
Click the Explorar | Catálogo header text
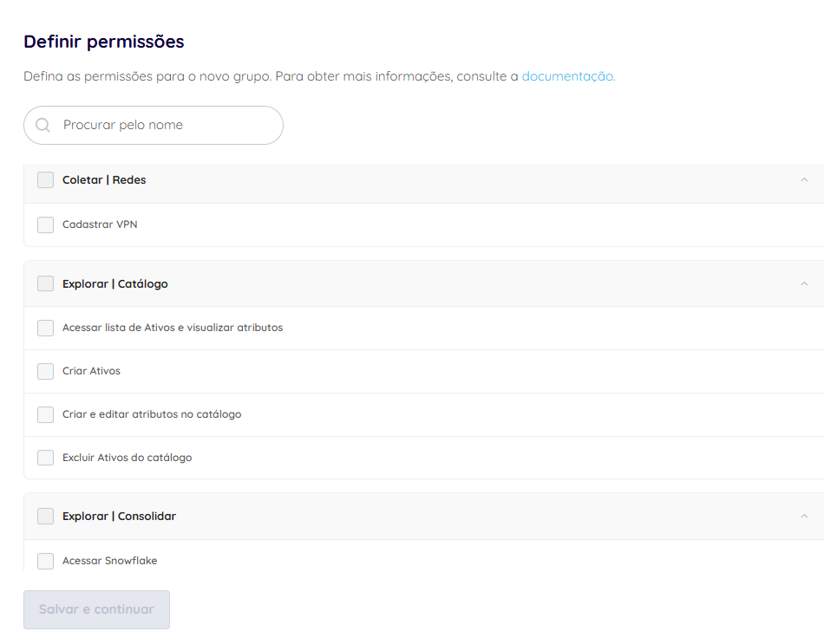pyautogui.click(x=115, y=283)
